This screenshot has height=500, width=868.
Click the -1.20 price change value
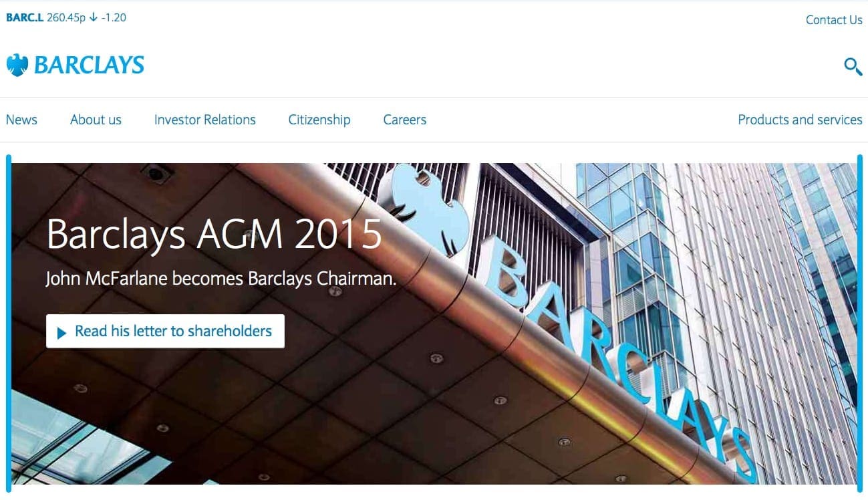[114, 18]
